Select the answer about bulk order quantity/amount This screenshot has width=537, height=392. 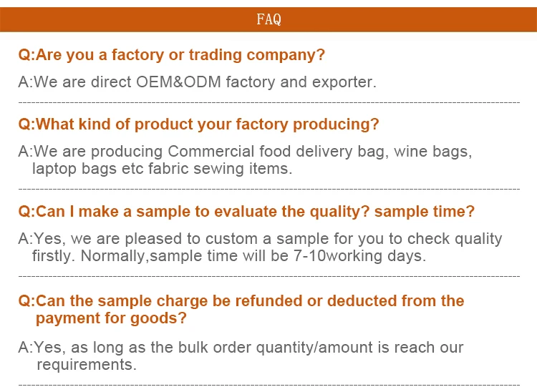click(x=241, y=348)
